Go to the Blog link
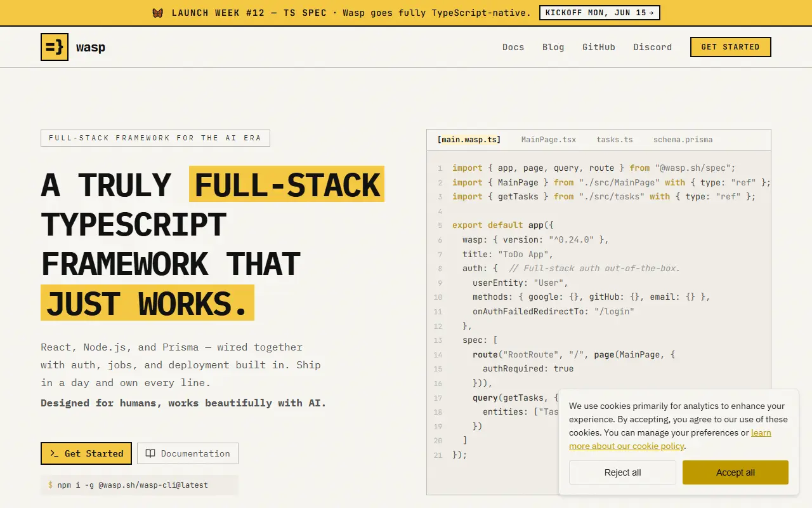Image resolution: width=812 pixels, height=508 pixels. point(553,47)
